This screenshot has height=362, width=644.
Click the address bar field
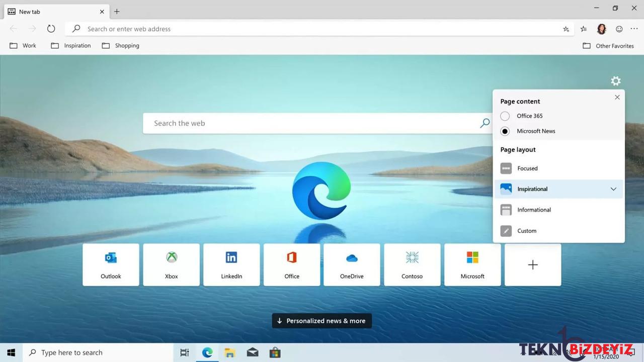[319, 29]
